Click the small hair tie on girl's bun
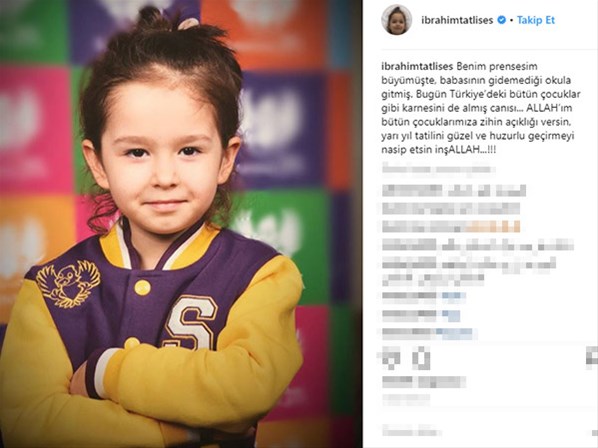Viewport: 598px width, 448px height. [188, 24]
